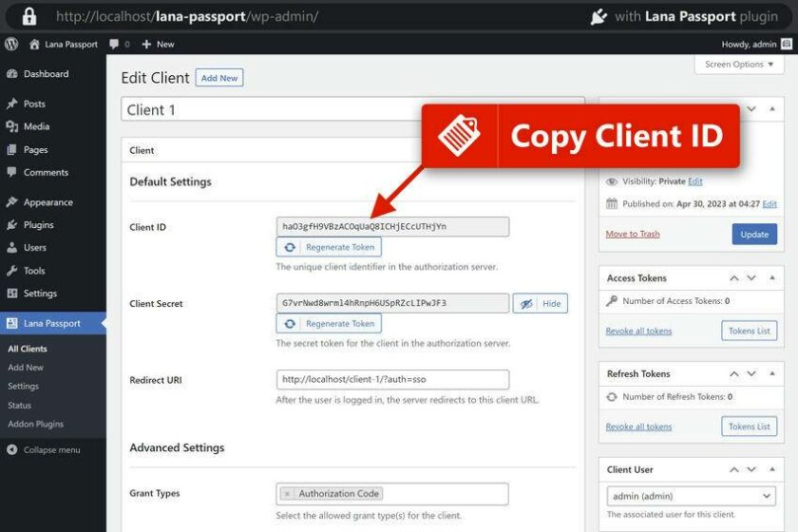Click the Regenerate Token button under Client ID

click(329, 247)
